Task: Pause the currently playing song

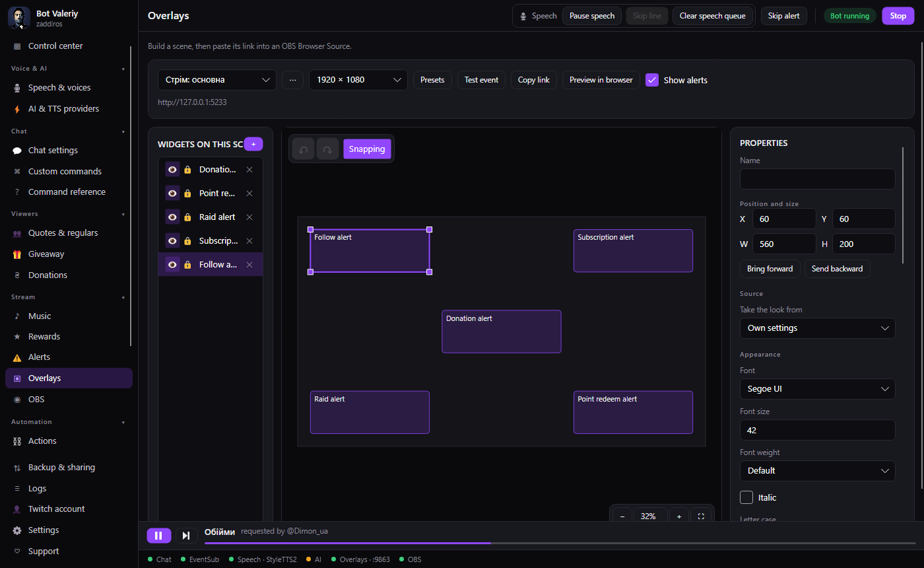Action: (x=158, y=536)
